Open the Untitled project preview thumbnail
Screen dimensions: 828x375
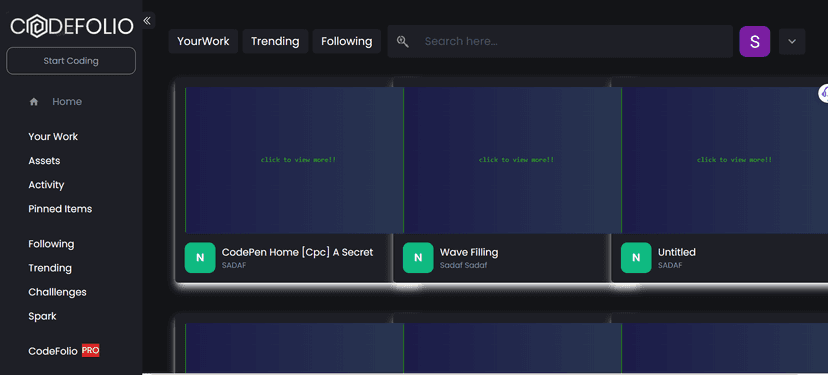click(x=724, y=160)
